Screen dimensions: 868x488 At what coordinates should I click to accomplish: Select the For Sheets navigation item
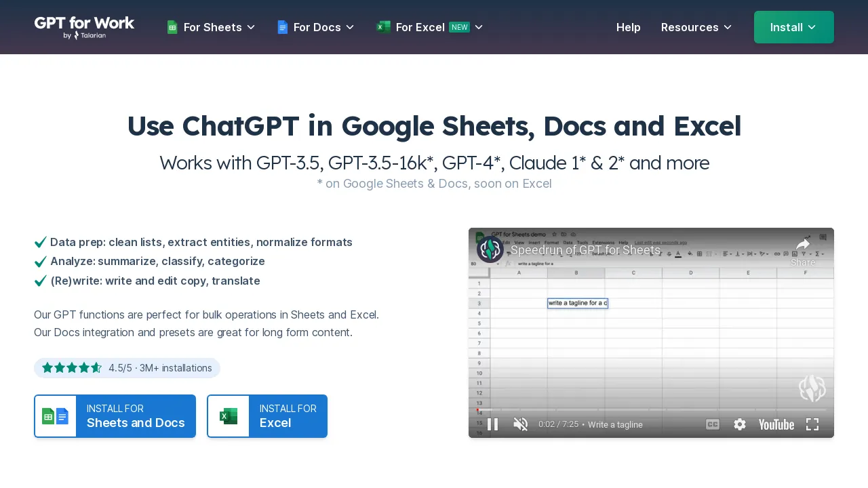tap(211, 27)
